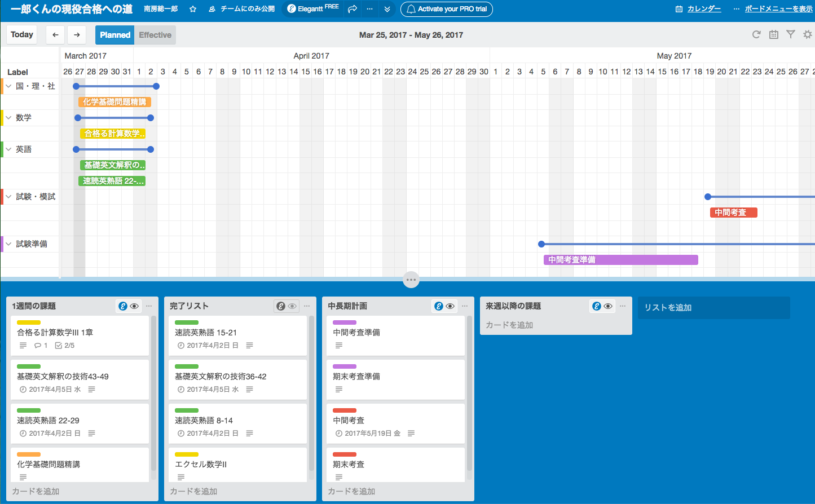The image size is (815, 504).
Task: Switch to the Effective view
Action: point(155,35)
